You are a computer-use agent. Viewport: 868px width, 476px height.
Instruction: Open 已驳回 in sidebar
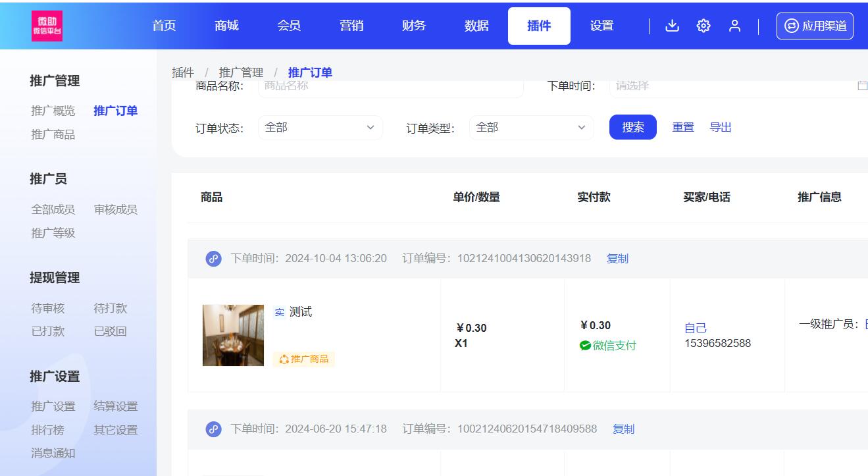(x=111, y=331)
